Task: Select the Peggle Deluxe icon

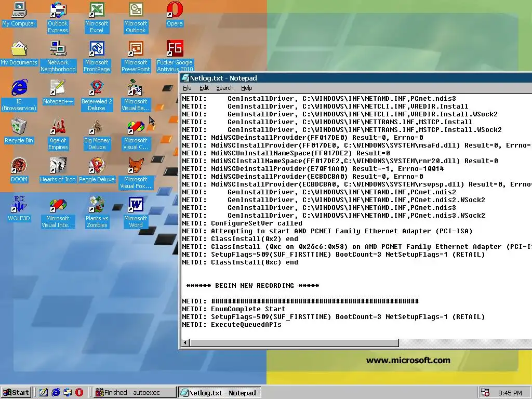Action: (x=97, y=170)
